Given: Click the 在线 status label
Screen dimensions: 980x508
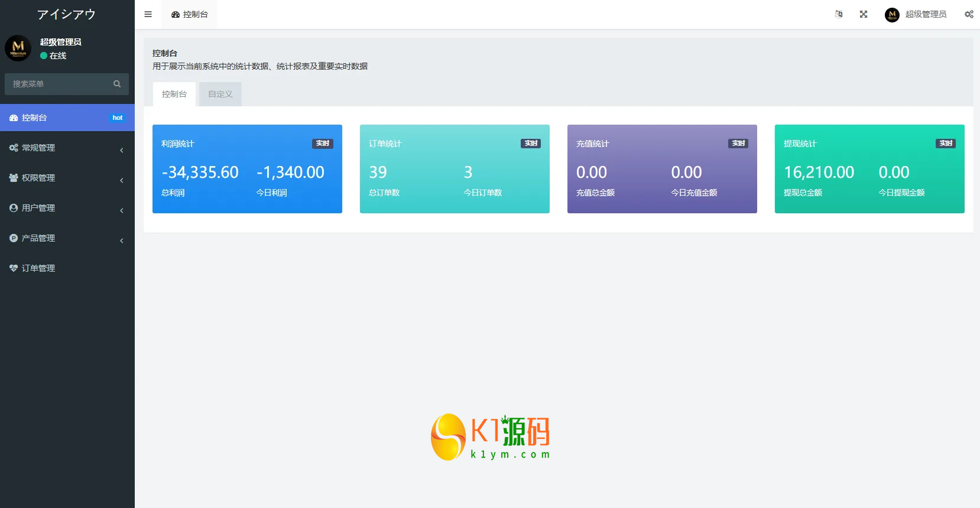Looking at the screenshot, I should coord(58,56).
